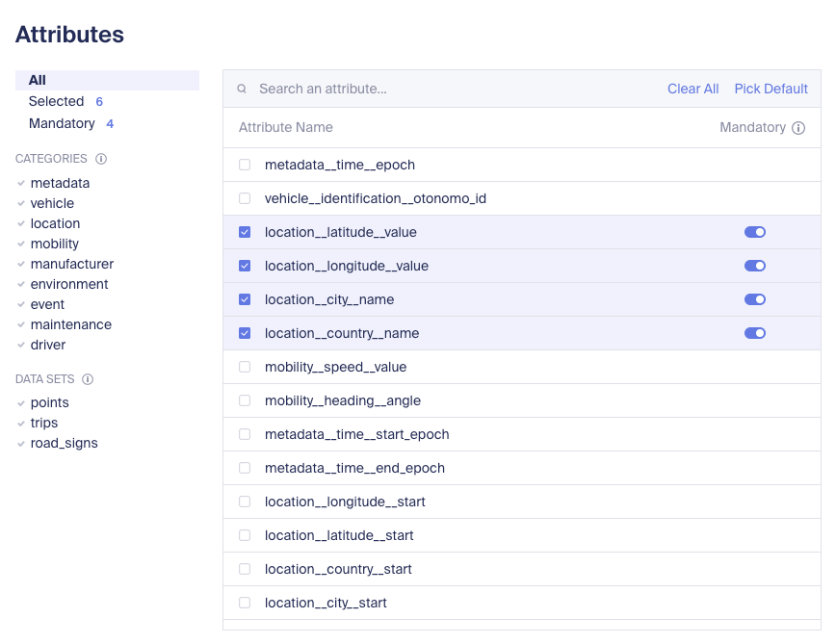836x644 pixels.
Task: Uncheck the location__latitude__value checkbox
Action: tap(245, 232)
